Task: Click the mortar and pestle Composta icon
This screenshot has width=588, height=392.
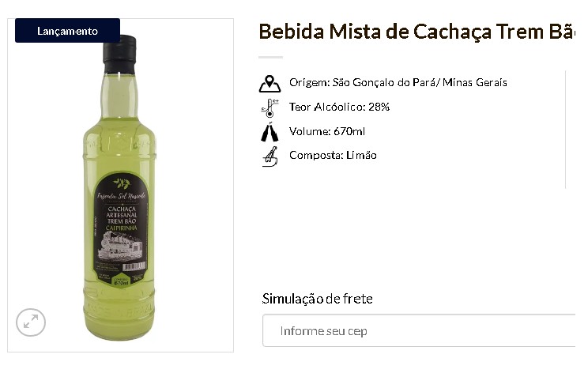Action: click(269, 156)
